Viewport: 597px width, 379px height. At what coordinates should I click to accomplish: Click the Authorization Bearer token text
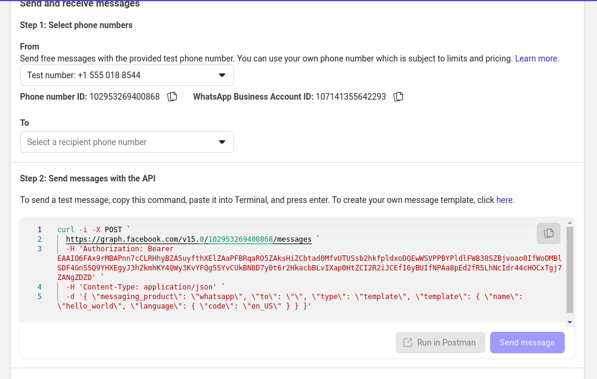click(309, 268)
